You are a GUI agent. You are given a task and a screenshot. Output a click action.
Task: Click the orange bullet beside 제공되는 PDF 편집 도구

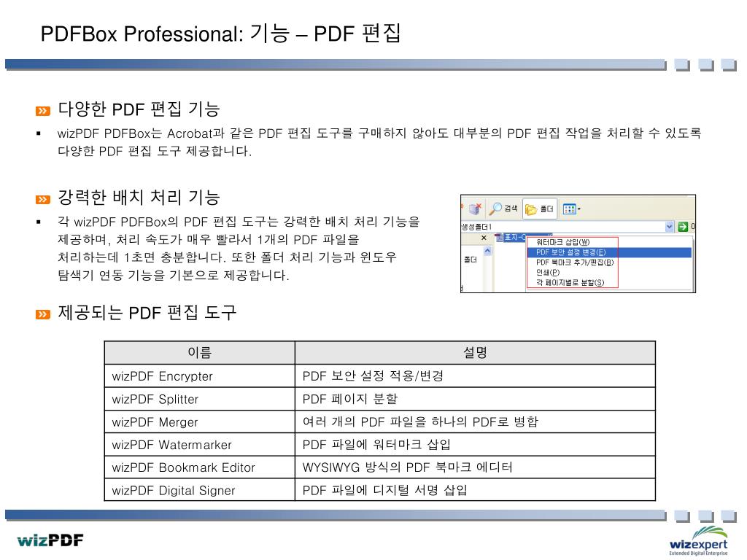43,314
